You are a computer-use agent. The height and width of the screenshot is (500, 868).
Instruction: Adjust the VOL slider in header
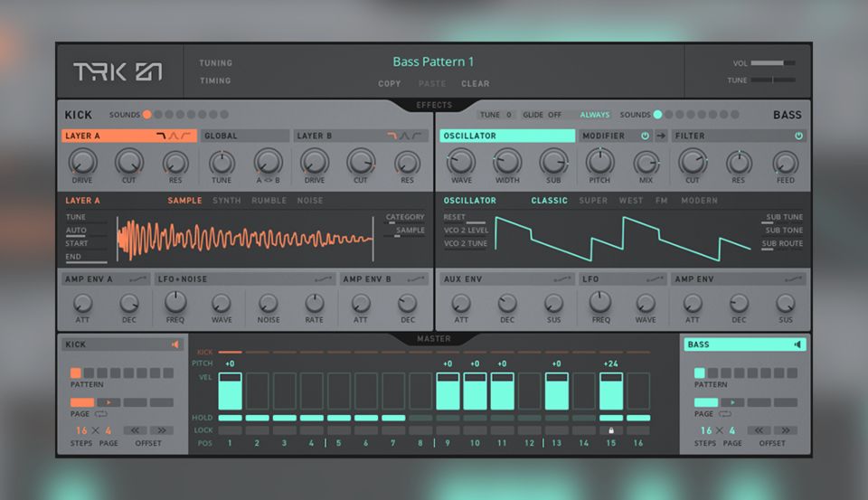[772, 63]
